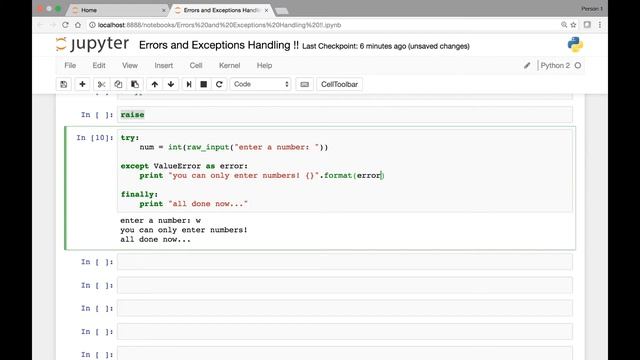Click the kernel idle circle indicator
Screen dimensions: 640x360
[x=578, y=65]
